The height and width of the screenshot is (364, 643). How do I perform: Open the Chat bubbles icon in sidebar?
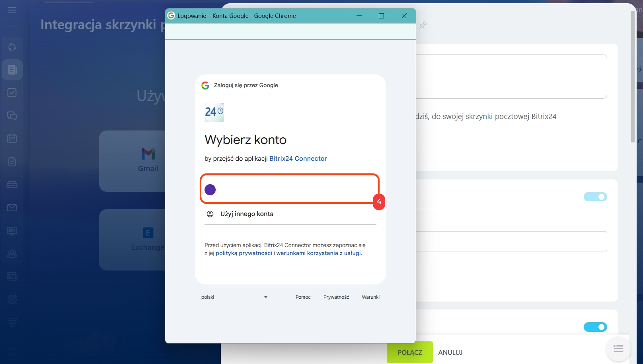pyautogui.click(x=12, y=116)
